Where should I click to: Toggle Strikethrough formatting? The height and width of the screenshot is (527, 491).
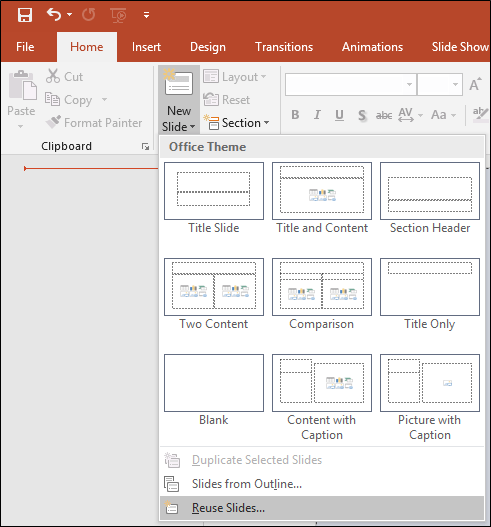tap(384, 115)
